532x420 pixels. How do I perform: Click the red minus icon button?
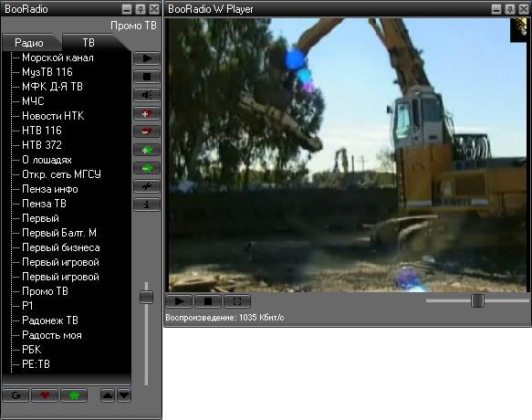(147, 131)
